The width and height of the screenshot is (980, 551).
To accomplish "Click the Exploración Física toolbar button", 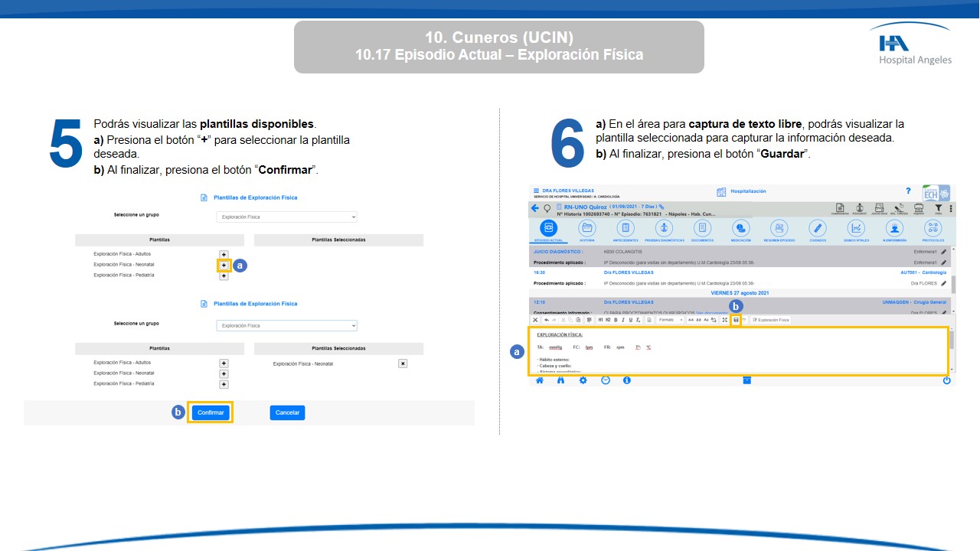I will pyautogui.click(x=770, y=320).
